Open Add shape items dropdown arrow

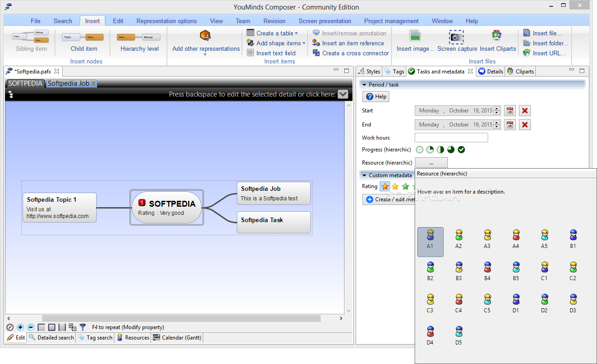[304, 43]
